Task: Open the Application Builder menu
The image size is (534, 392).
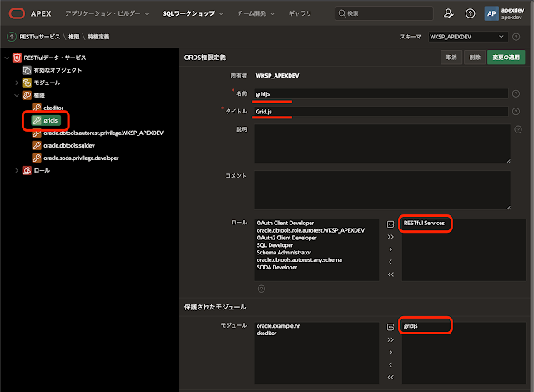Action: 107,13
